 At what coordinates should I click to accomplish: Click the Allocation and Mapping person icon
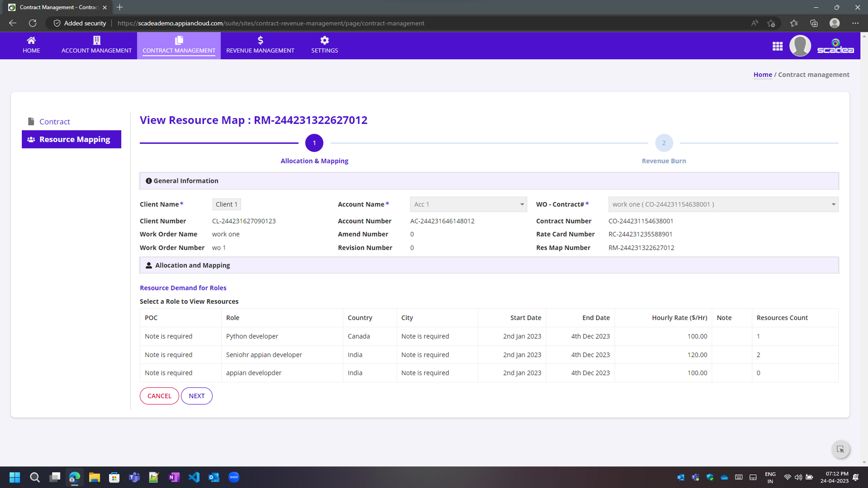coord(149,265)
